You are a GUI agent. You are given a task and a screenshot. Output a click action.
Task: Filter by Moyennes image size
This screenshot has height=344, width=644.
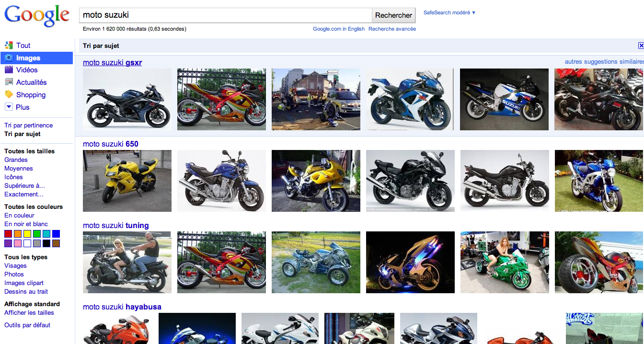point(19,169)
